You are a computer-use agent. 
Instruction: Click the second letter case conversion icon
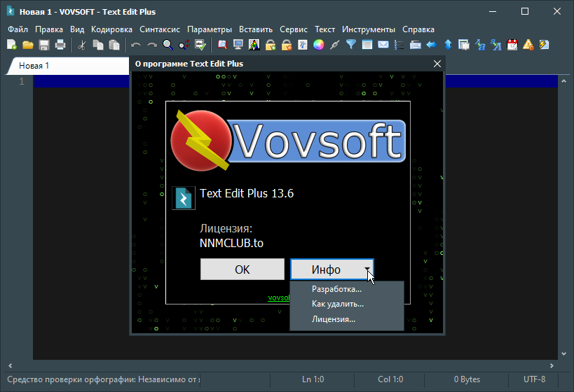pos(496,45)
